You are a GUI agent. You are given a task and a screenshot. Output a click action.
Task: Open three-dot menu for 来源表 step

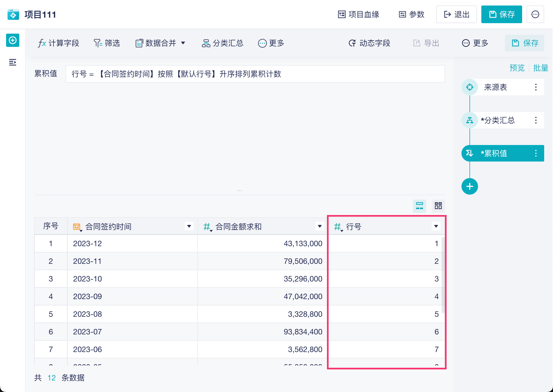point(536,87)
